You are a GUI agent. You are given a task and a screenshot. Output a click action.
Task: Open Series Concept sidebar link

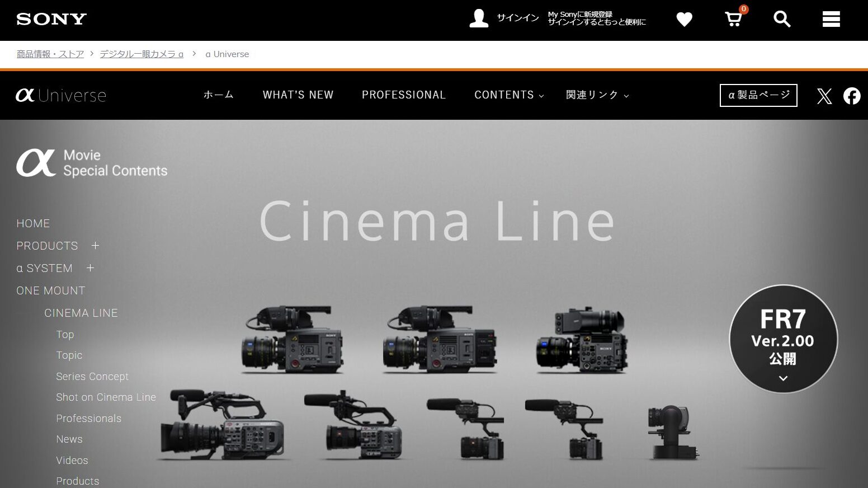92,377
